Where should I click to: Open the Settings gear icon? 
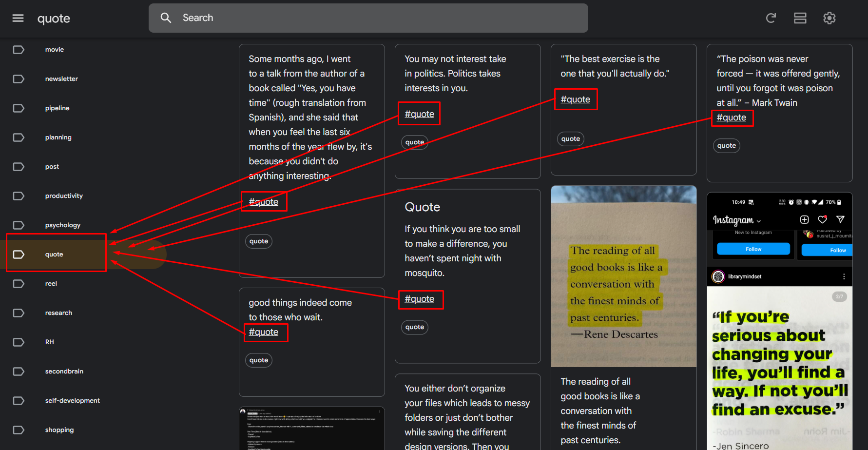(x=829, y=18)
